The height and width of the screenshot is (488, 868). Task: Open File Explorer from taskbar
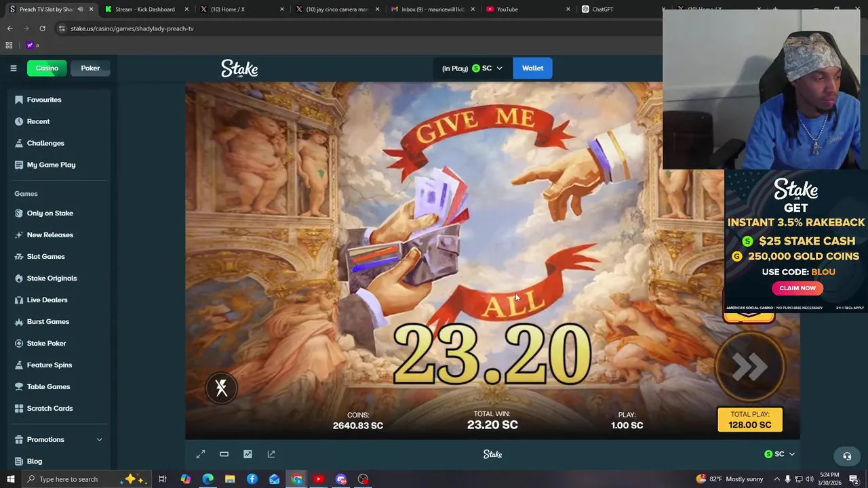click(230, 479)
